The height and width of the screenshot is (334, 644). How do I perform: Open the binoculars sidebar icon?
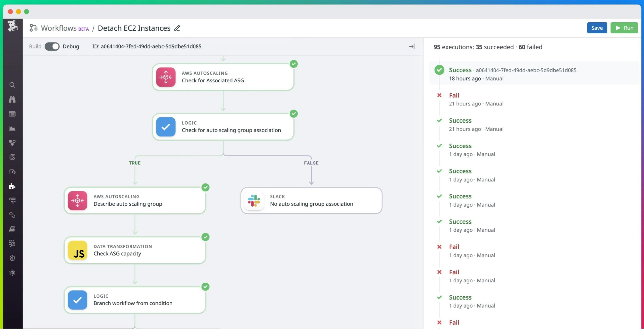point(12,100)
